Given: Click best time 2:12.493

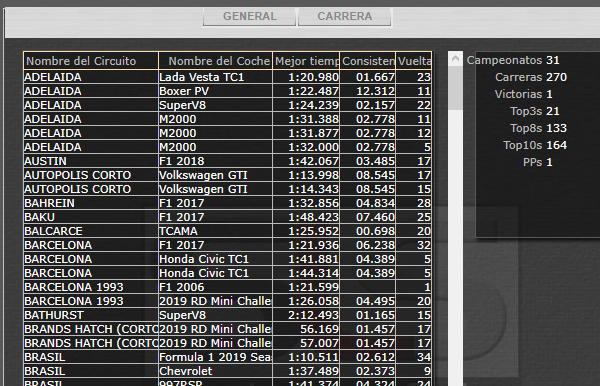Looking at the screenshot, I should 306,315.
